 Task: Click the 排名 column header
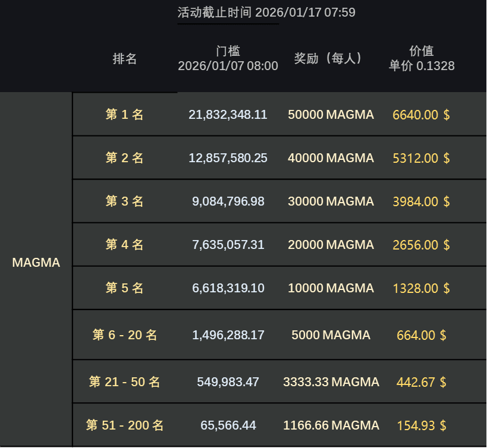125,59
